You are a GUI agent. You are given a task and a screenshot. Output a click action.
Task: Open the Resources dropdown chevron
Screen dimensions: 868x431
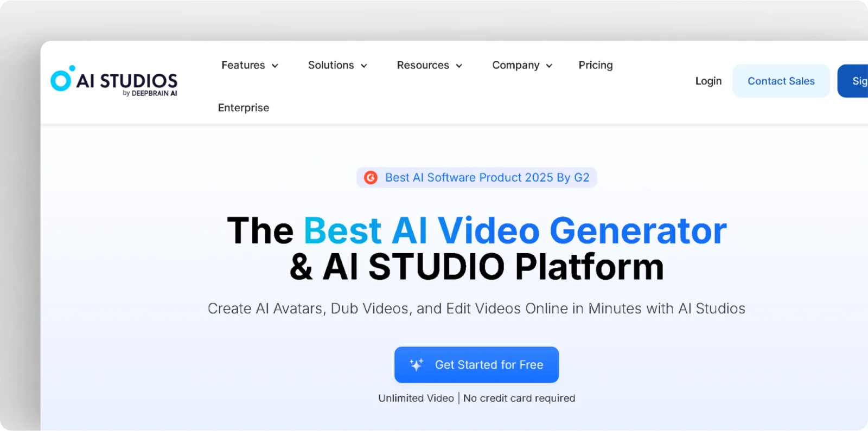(459, 66)
